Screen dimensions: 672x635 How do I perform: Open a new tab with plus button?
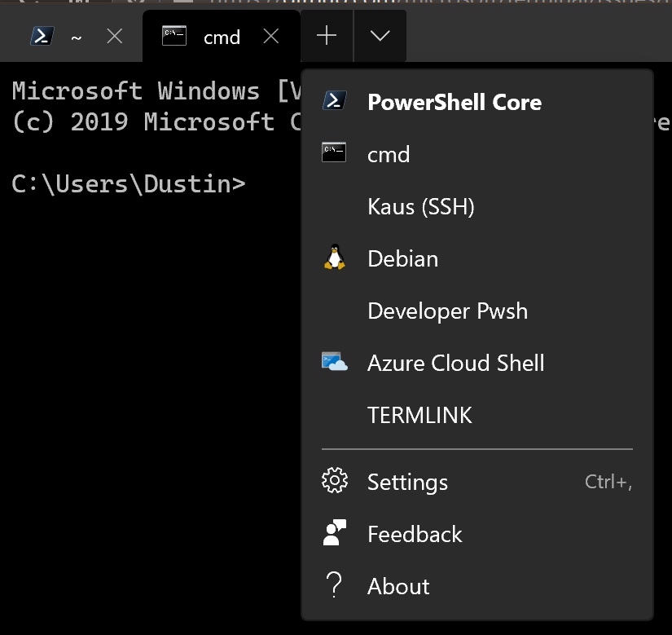click(327, 36)
